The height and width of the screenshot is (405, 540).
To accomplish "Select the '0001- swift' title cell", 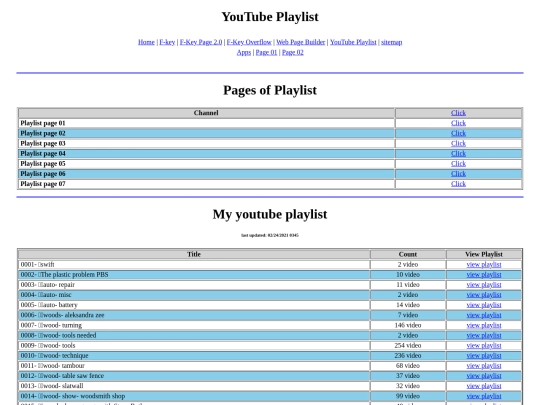I will tap(194, 264).
